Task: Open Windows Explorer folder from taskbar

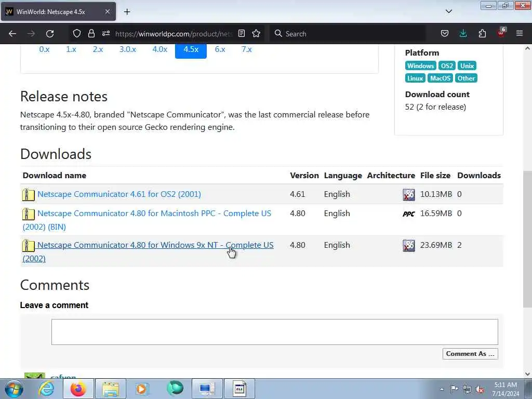Action: (110, 389)
